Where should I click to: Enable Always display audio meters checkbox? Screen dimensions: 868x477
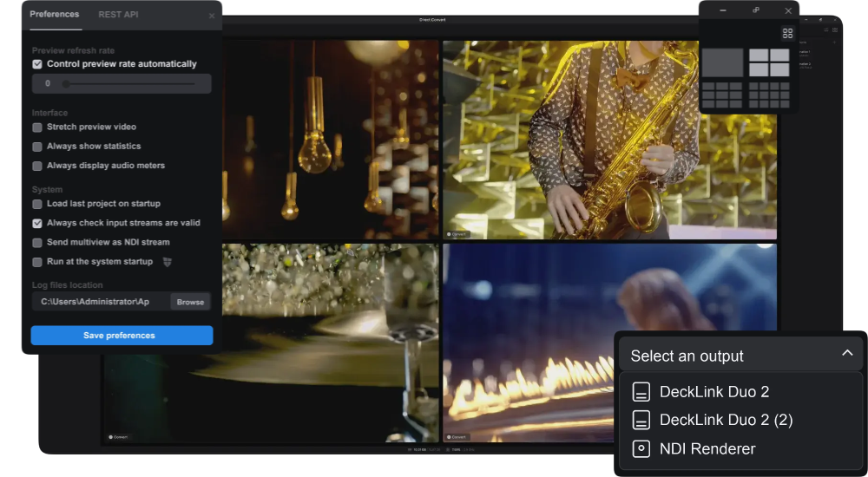tap(37, 166)
